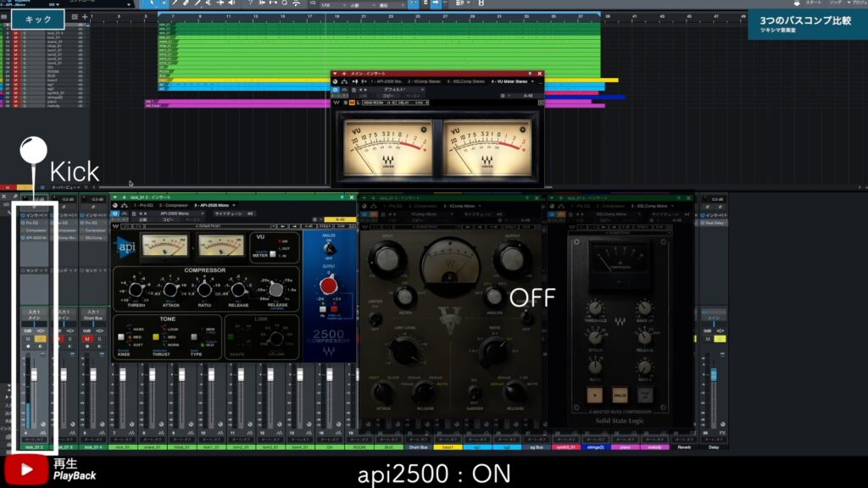This screenshot has width=868, height=488.
Task: Pin the API-2500 insert window
Action: point(342,197)
